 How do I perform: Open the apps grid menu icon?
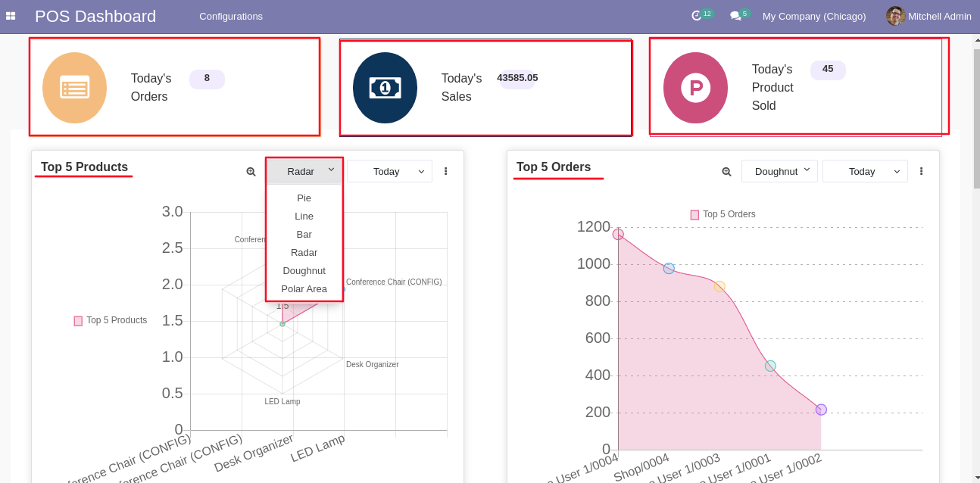point(11,16)
